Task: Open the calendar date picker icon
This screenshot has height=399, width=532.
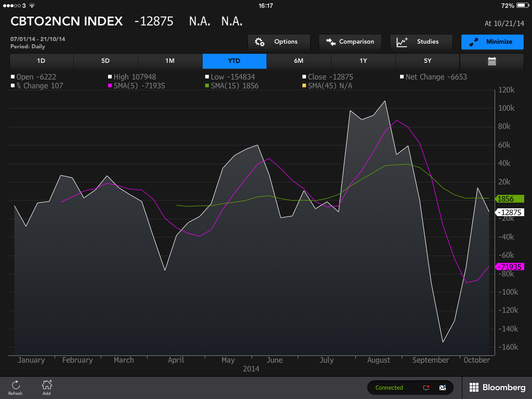Action: (x=491, y=61)
